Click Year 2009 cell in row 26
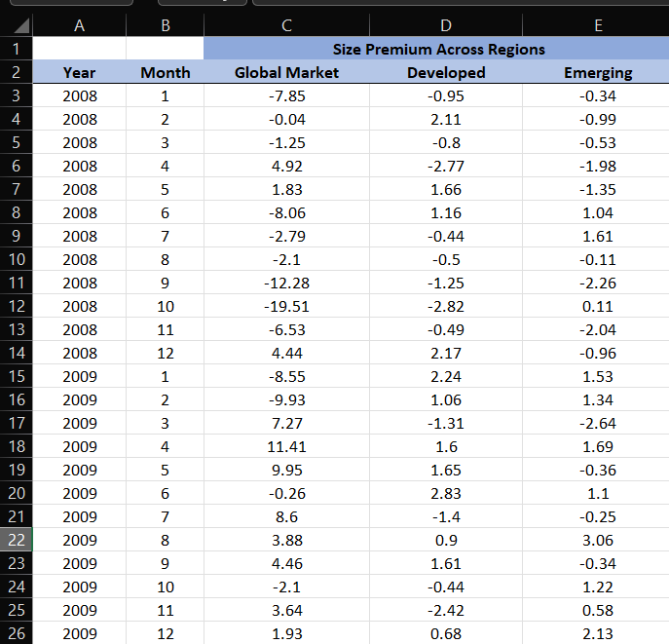 pyautogui.click(x=79, y=633)
